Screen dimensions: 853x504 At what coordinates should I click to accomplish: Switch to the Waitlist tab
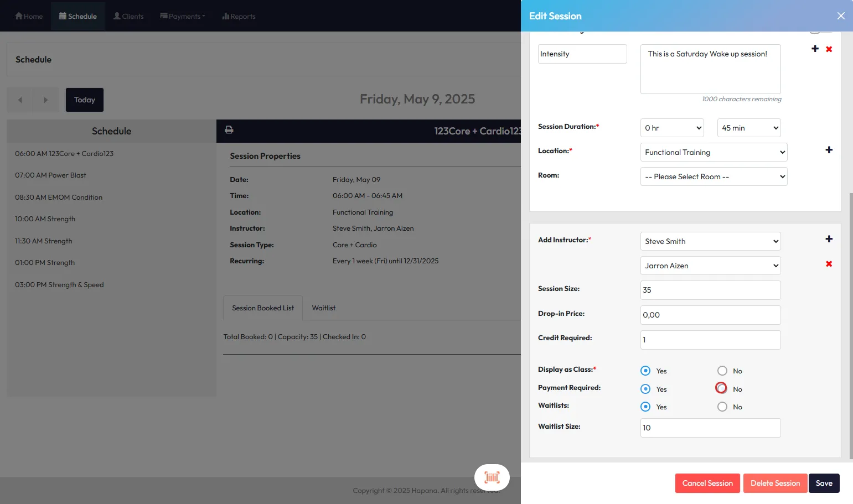323,308
